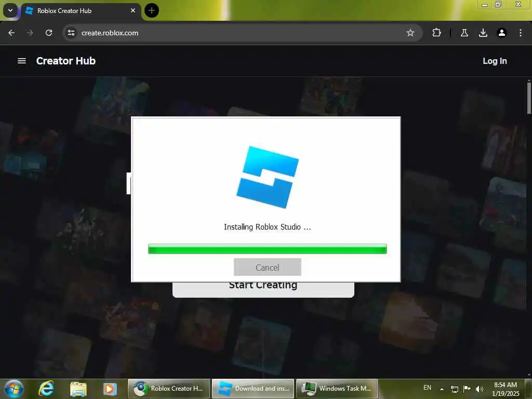Screen dimensions: 532x399
Task: Click the Log In link
Action: pos(495,61)
